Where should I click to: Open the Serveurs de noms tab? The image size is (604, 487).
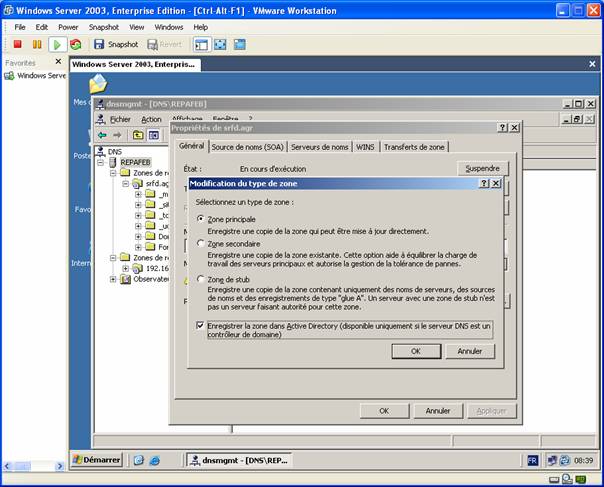pyautogui.click(x=320, y=147)
